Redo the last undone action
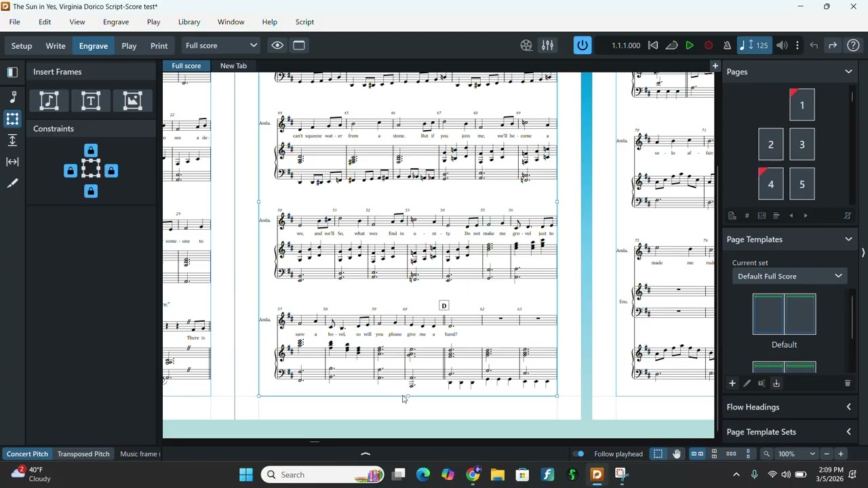Viewport: 868px width, 488px height. click(x=832, y=45)
